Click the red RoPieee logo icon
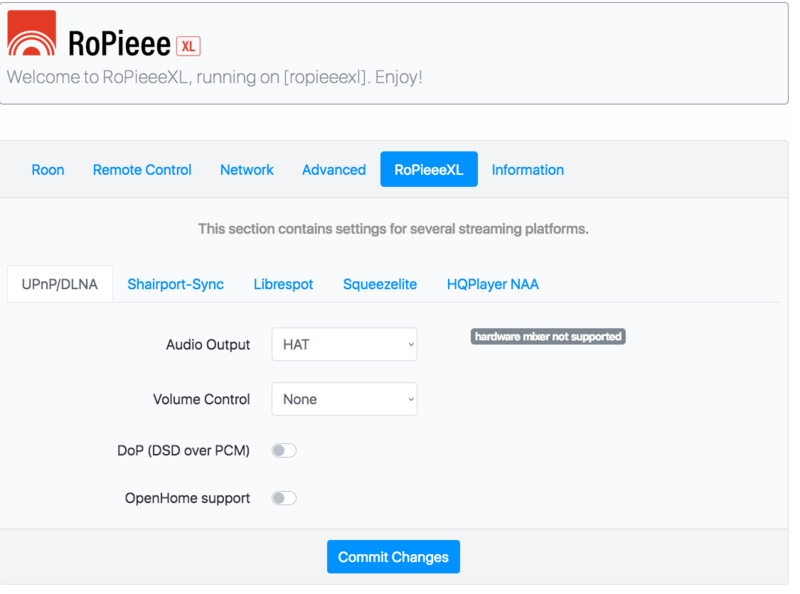800x594 pixels. [32, 34]
